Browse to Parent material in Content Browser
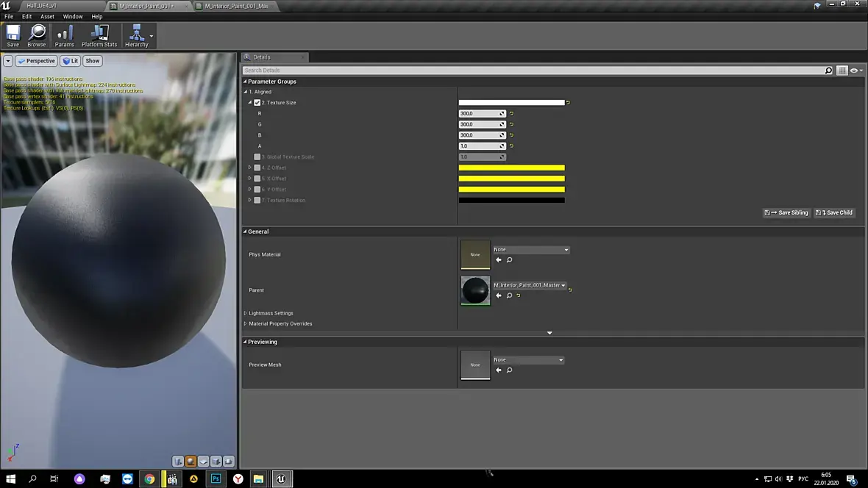This screenshot has width=868, height=488. pos(509,295)
